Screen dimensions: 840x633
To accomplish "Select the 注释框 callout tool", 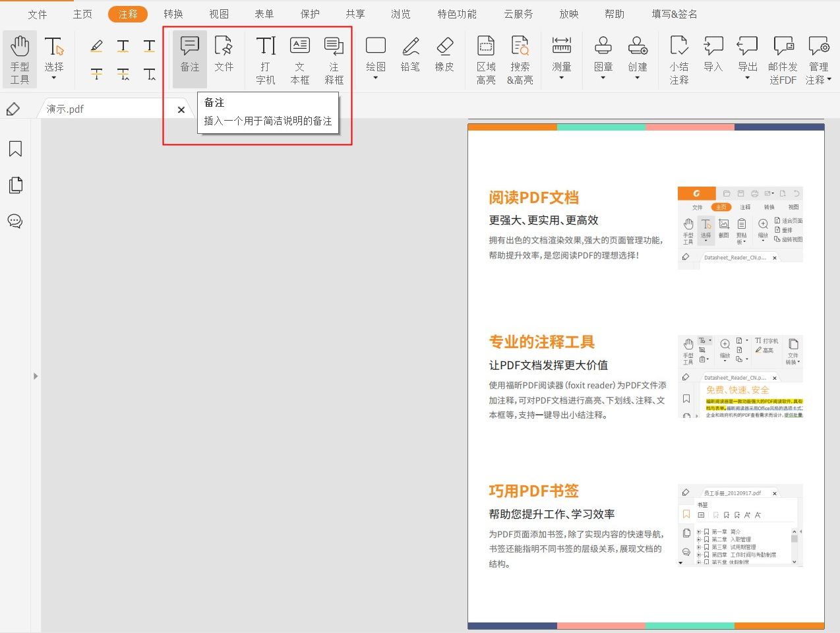I will click(334, 59).
